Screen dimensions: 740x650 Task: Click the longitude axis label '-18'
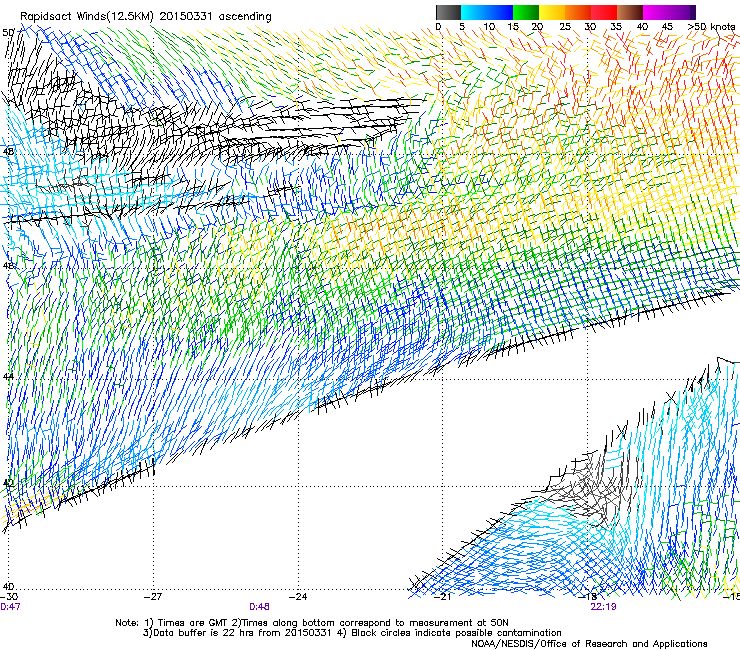pos(588,597)
